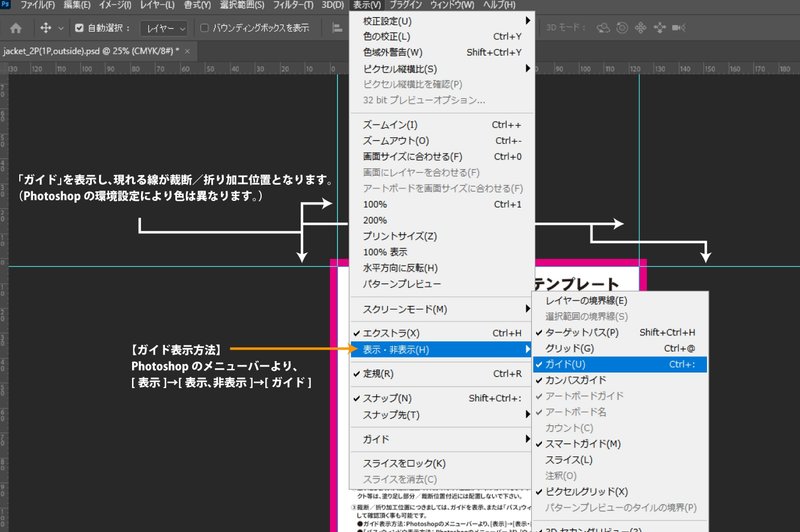Toggle スマートガイド(M) in the submenu

point(620,444)
